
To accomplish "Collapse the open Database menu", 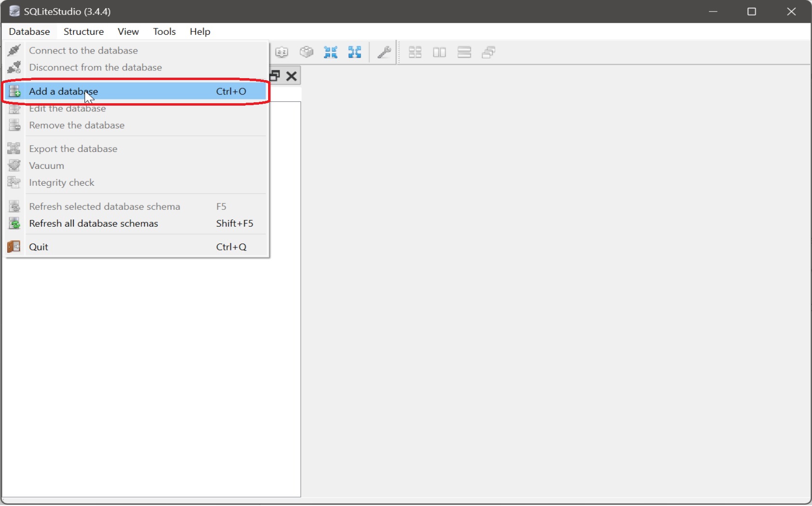I will tap(29, 31).
